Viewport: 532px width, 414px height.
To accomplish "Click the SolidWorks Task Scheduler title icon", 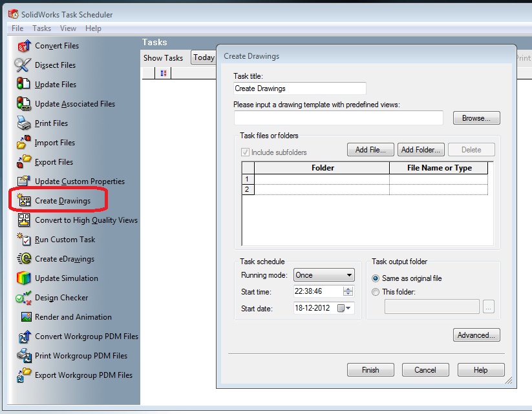I will pos(13,14).
